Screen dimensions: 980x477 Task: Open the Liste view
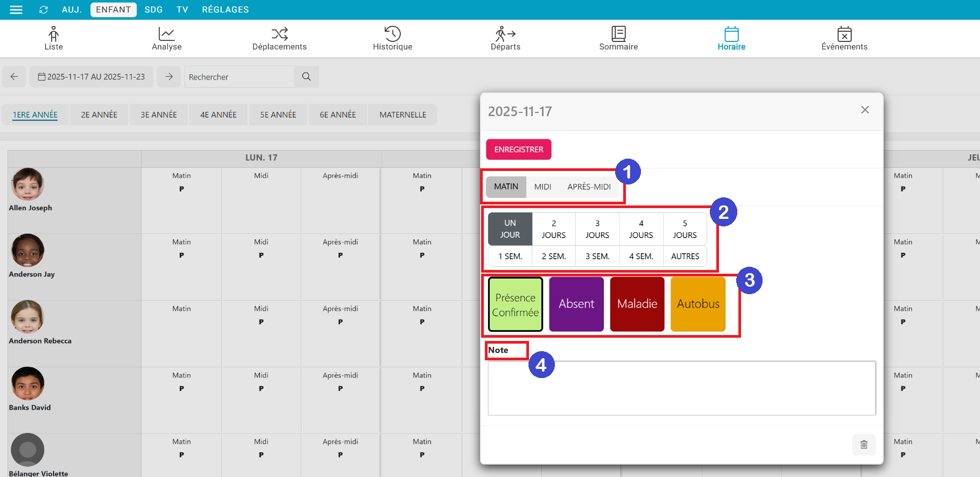coord(53,39)
